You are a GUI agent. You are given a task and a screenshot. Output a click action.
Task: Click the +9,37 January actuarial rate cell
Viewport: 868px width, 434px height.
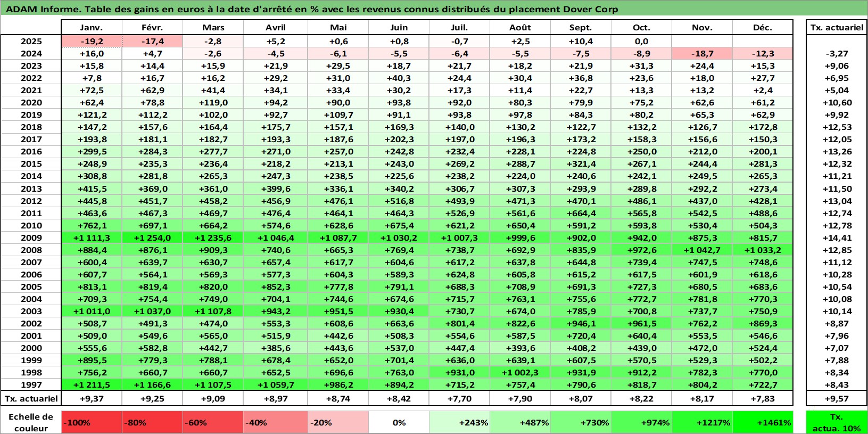92,398
